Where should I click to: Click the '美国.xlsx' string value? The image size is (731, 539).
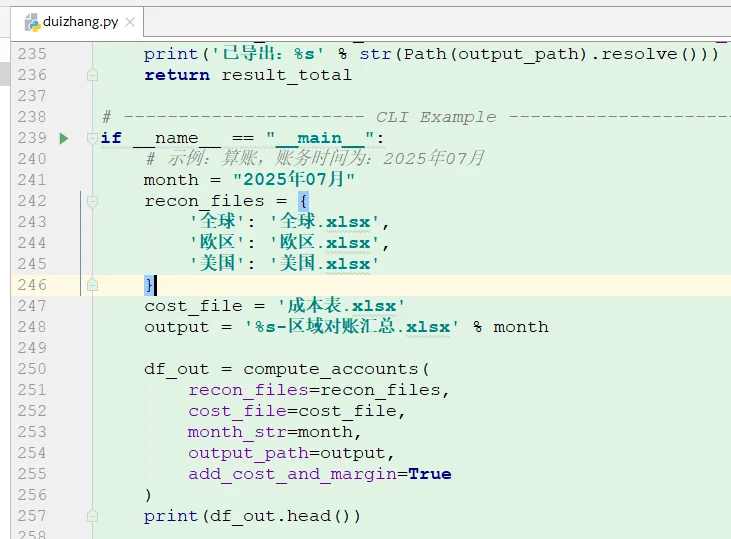(x=325, y=263)
